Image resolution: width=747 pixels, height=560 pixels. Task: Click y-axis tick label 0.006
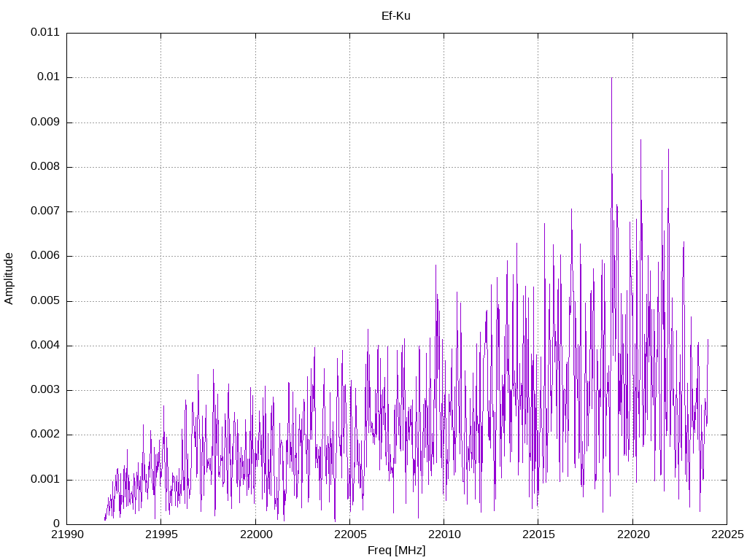pyautogui.click(x=45, y=256)
